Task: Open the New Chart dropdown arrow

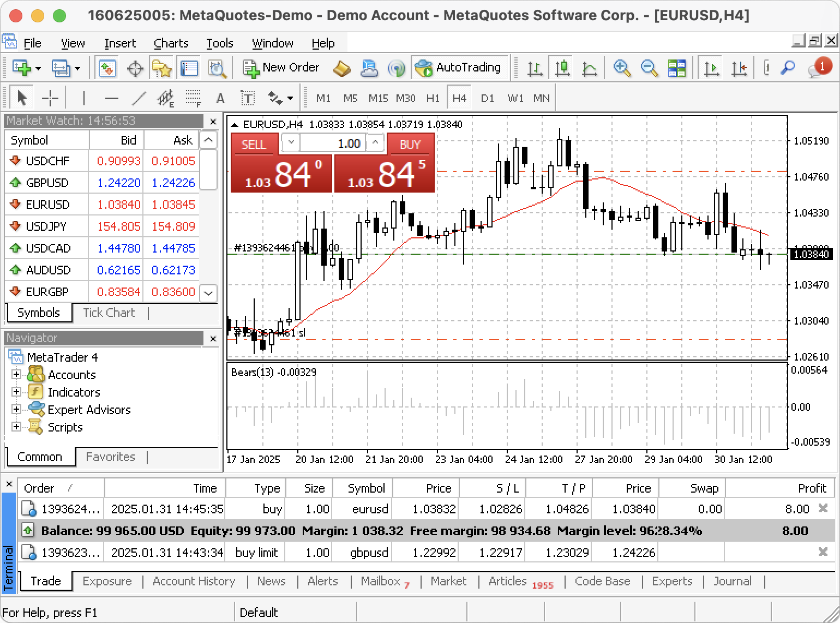Action: 38,69
